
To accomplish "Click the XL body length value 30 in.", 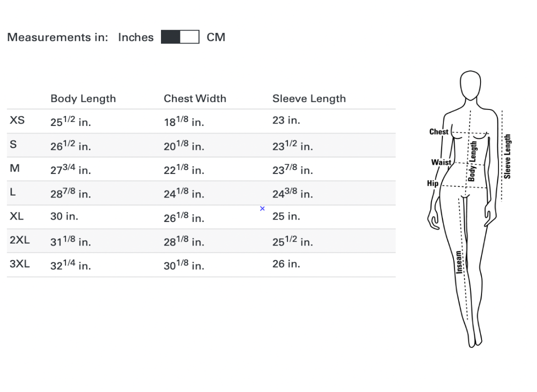I will [64, 216].
